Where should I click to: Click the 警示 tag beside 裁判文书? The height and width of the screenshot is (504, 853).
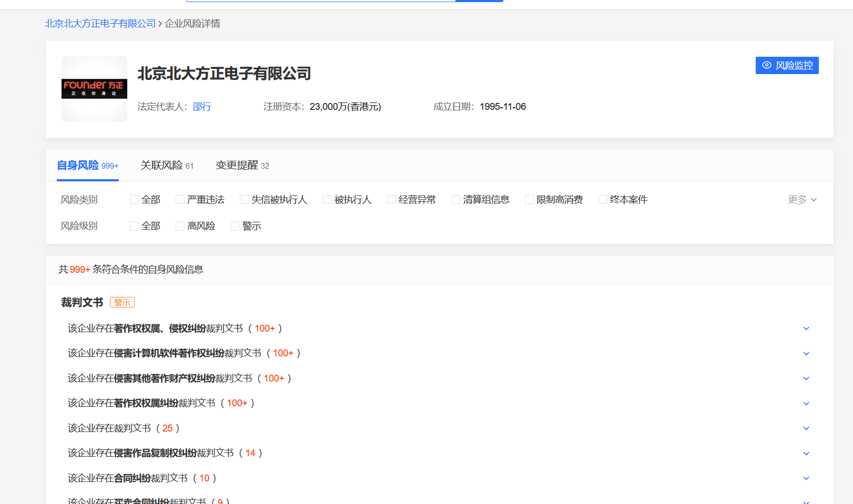click(122, 302)
